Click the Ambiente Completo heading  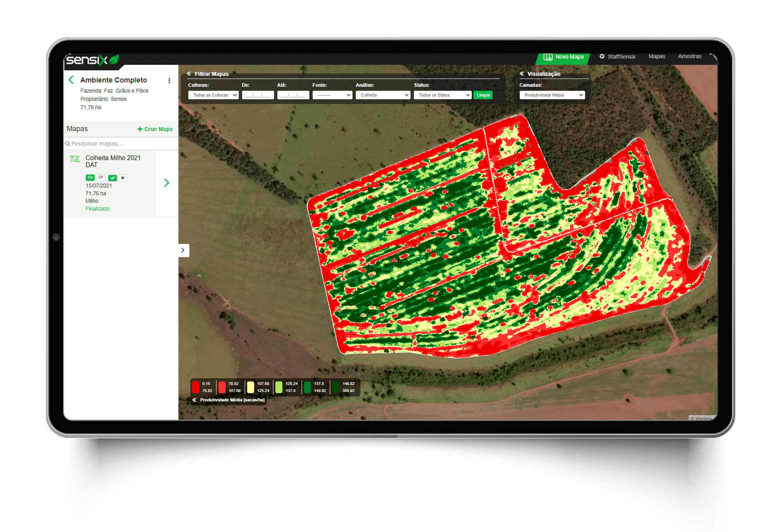coord(114,80)
